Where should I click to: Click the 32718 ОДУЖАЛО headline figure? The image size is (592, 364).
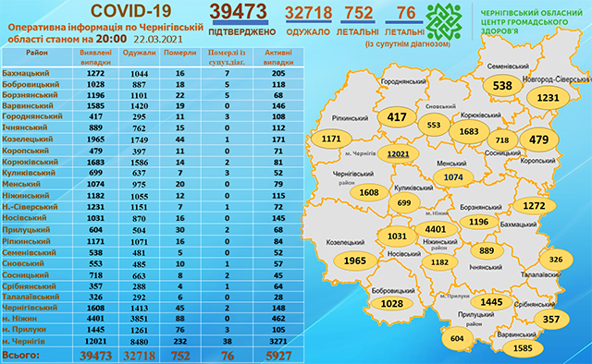[308, 14]
